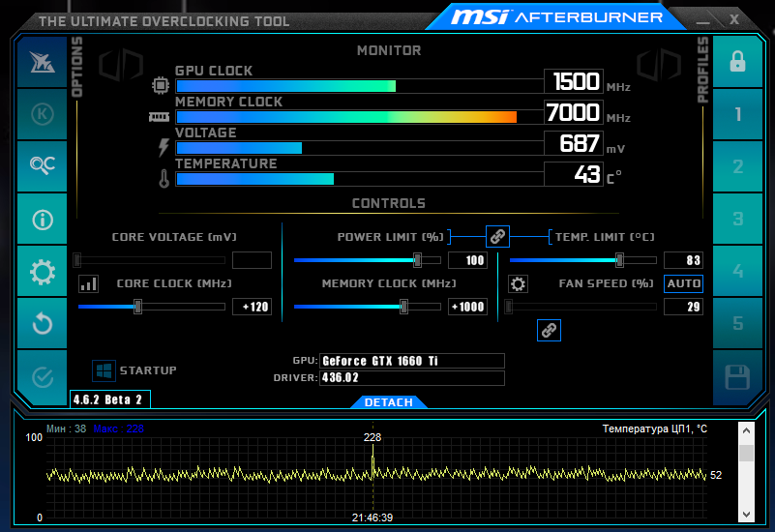
Task: Launch the OC Scanner tool
Action: [x=42, y=166]
